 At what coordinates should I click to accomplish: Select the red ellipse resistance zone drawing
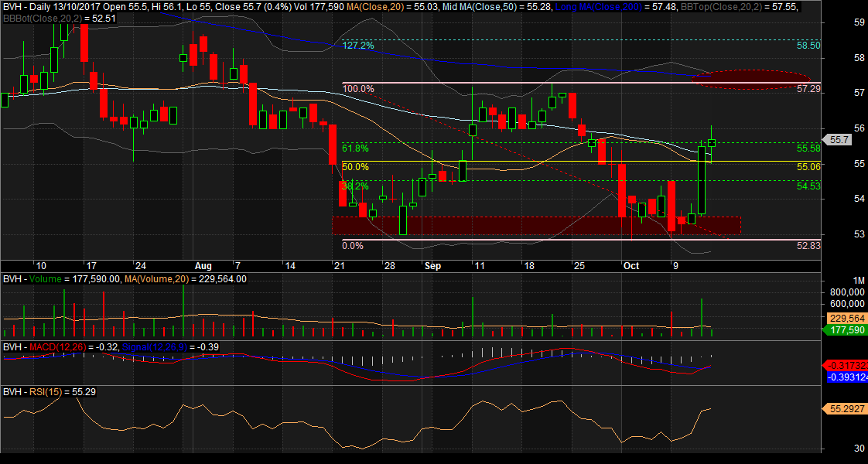point(751,80)
